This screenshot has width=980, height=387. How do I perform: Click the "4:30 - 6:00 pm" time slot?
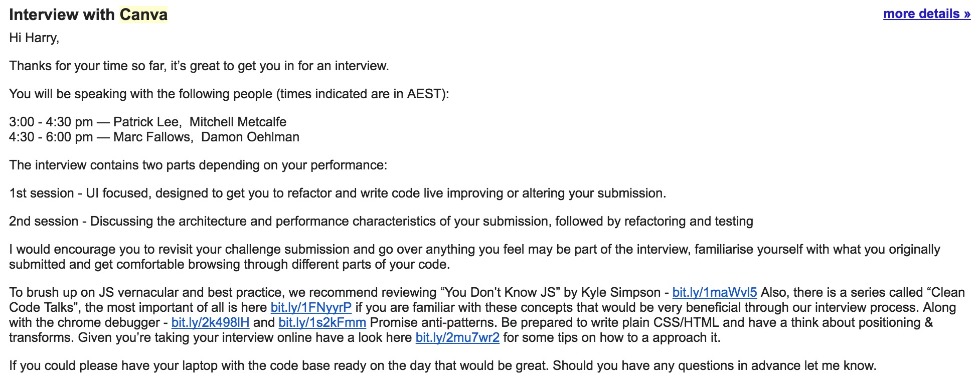[x=51, y=137]
